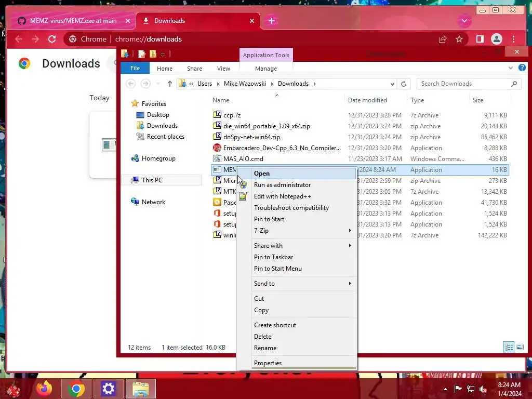
Task: Select Desktop in Favorites
Action: click(158, 115)
